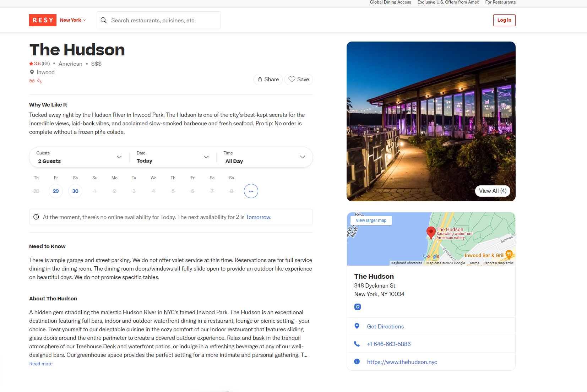Screen dimensions: 587x392
Task: Open Global Dining Access link
Action: (390, 2)
